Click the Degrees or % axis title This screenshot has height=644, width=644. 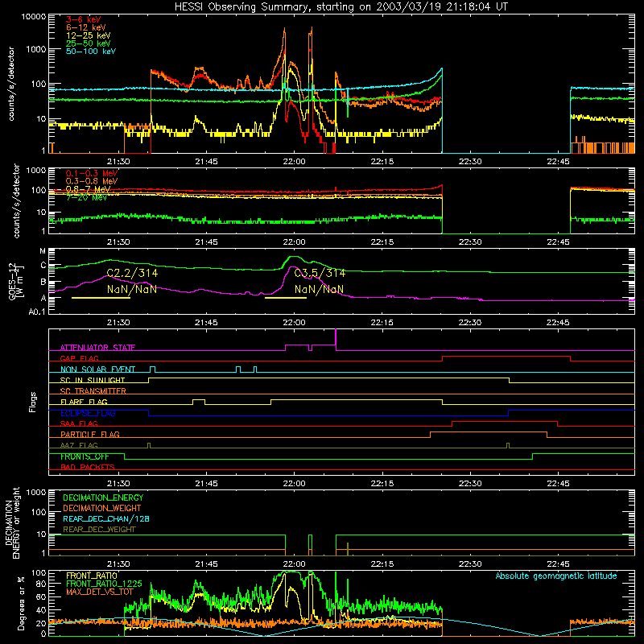(21, 603)
